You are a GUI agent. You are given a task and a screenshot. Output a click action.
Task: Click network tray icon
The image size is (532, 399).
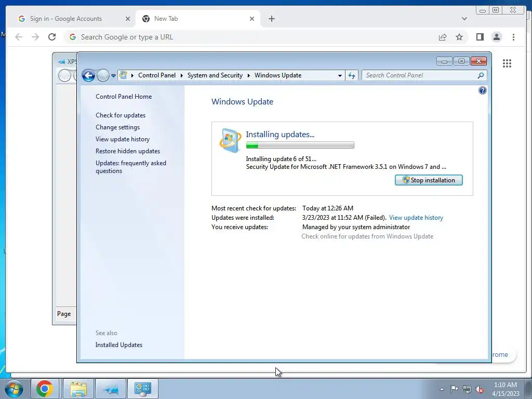pyautogui.click(x=467, y=390)
